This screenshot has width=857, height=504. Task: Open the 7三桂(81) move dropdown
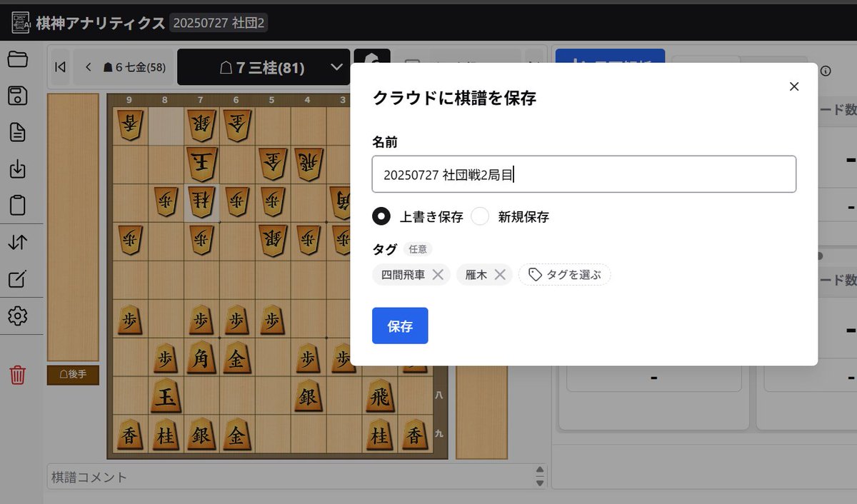pyautogui.click(x=264, y=68)
